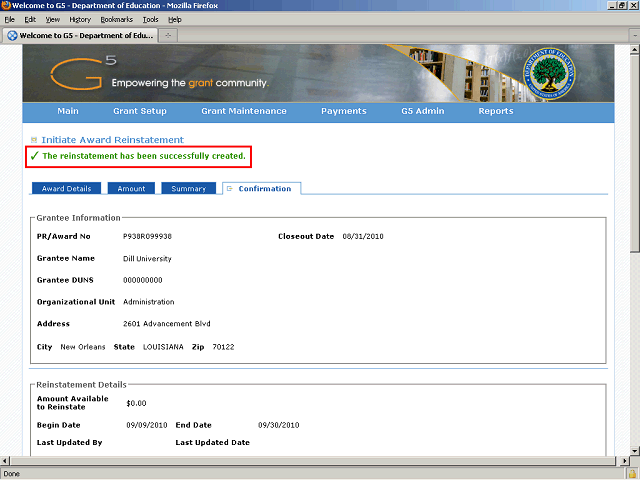
Task: Click the Done status bar text
Action: coord(11,474)
